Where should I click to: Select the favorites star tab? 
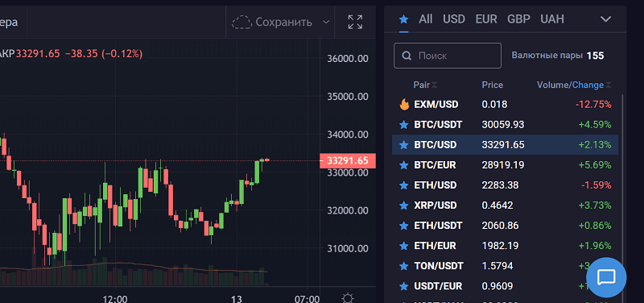(404, 19)
